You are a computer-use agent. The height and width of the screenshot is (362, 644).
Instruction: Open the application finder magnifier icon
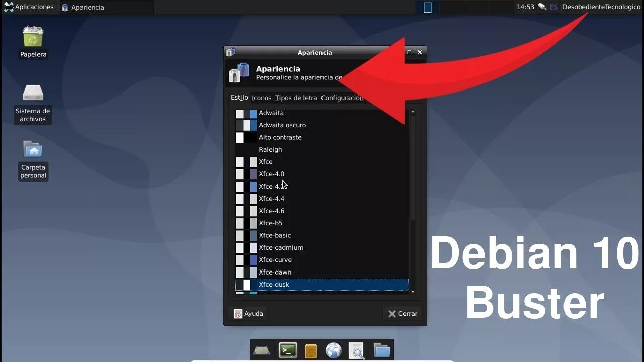click(x=357, y=350)
